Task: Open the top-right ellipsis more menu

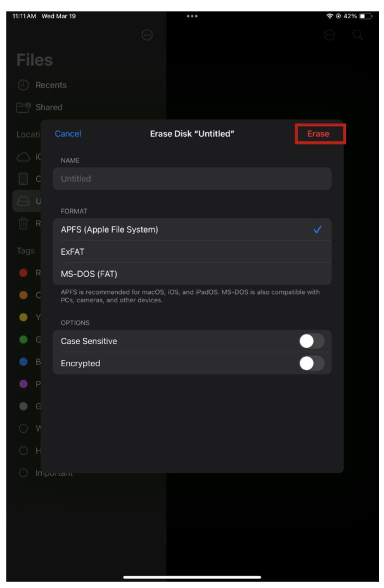Action: [x=330, y=36]
